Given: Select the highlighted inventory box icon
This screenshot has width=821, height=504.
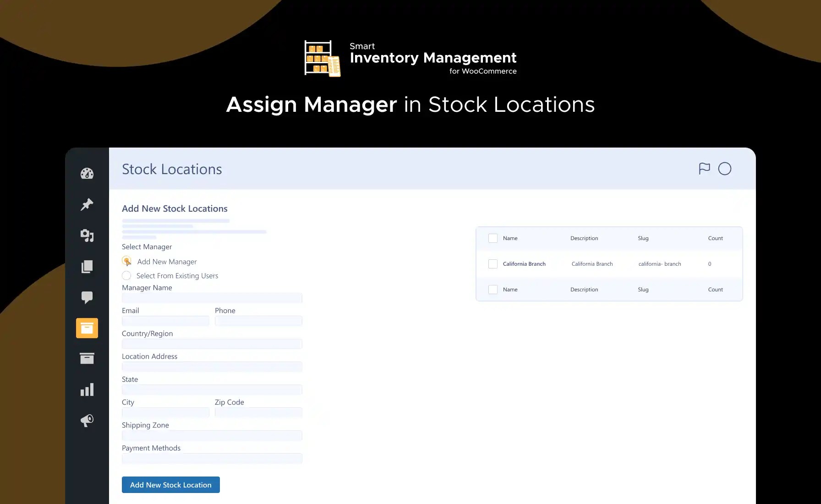Looking at the screenshot, I should click(87, 328).
